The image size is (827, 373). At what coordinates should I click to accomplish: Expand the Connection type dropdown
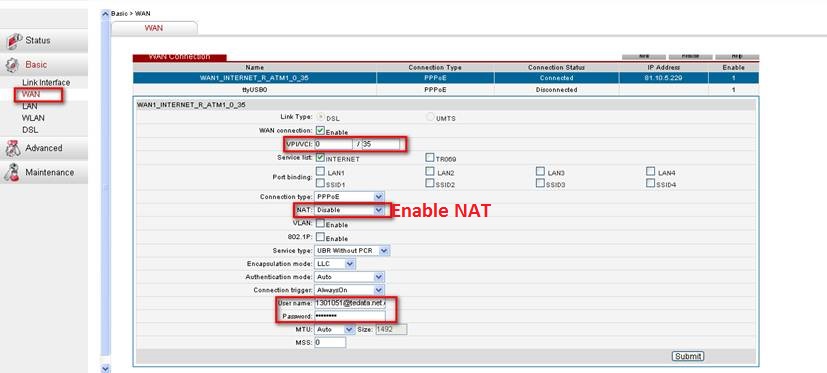349,197
